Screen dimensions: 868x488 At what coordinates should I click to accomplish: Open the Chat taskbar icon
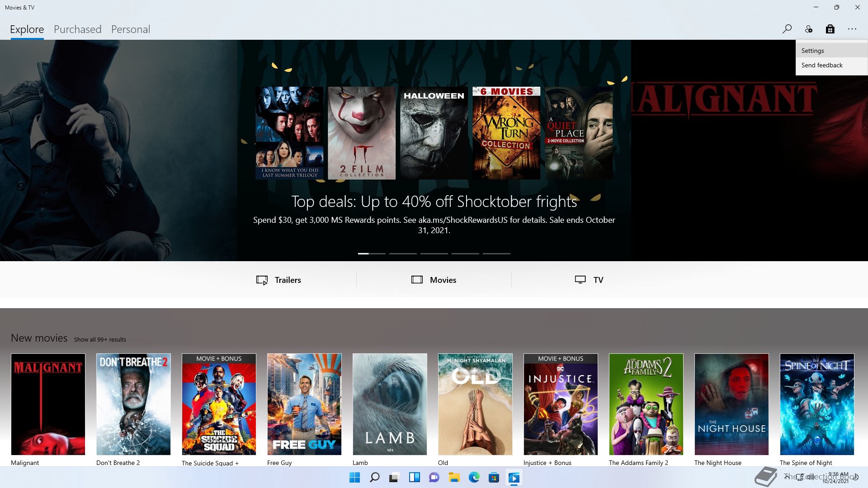click(x=434, y=477)
